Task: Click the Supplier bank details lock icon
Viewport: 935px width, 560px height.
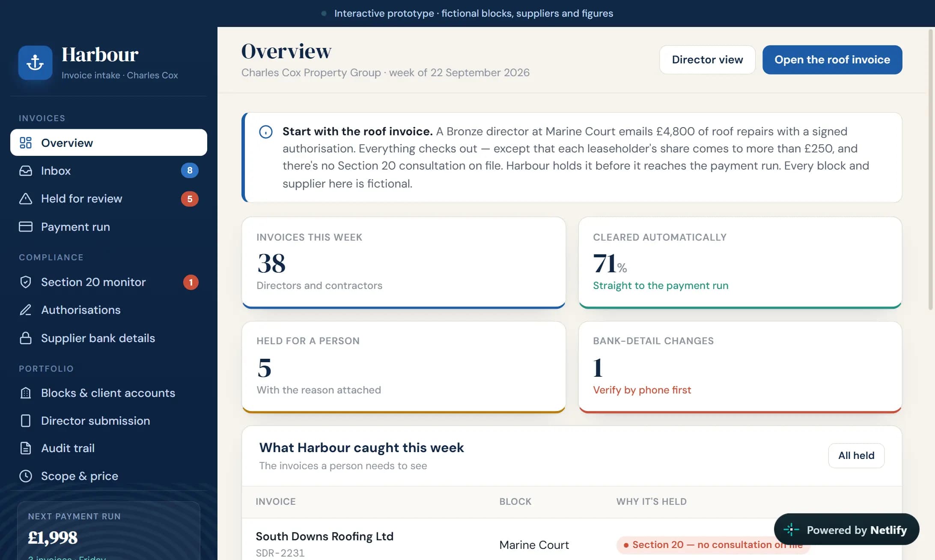Action: pyautogui.click(x=26, y=338)
